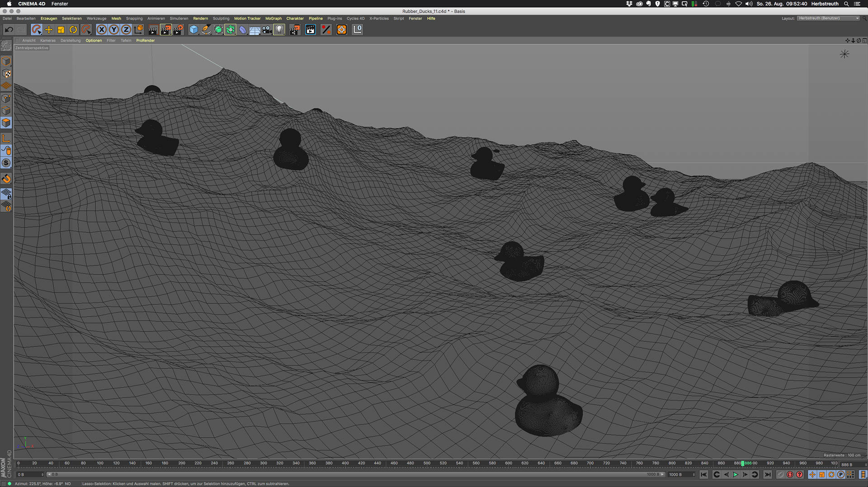This screenshot has height=487, width=868.
Task: Go to previous keyframe
Action: (717, 474)
